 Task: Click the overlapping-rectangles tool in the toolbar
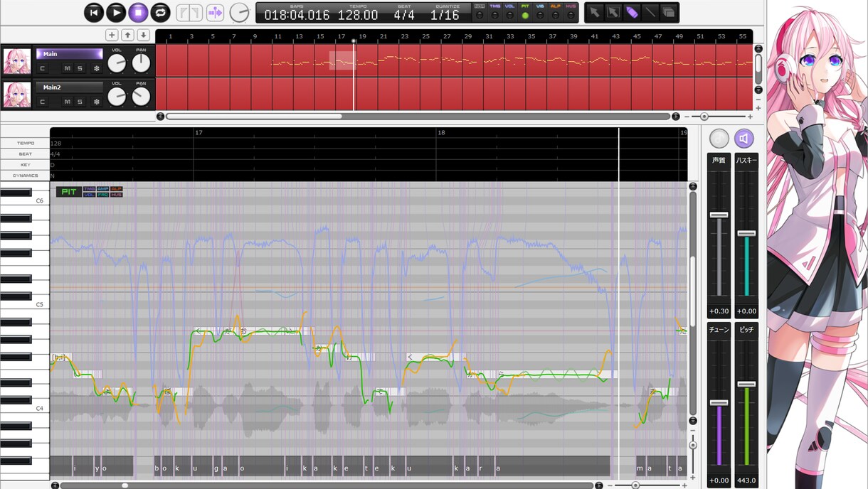tap(668, 12)
